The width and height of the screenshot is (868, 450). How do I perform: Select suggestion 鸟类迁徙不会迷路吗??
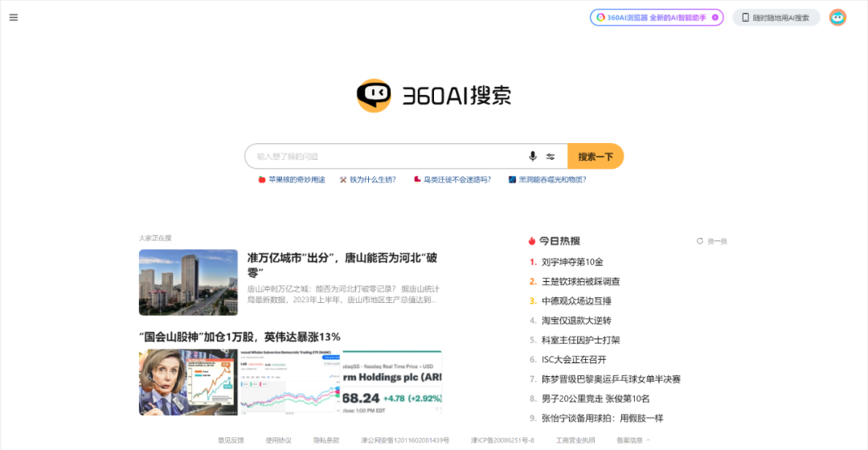tap(457, 180)
